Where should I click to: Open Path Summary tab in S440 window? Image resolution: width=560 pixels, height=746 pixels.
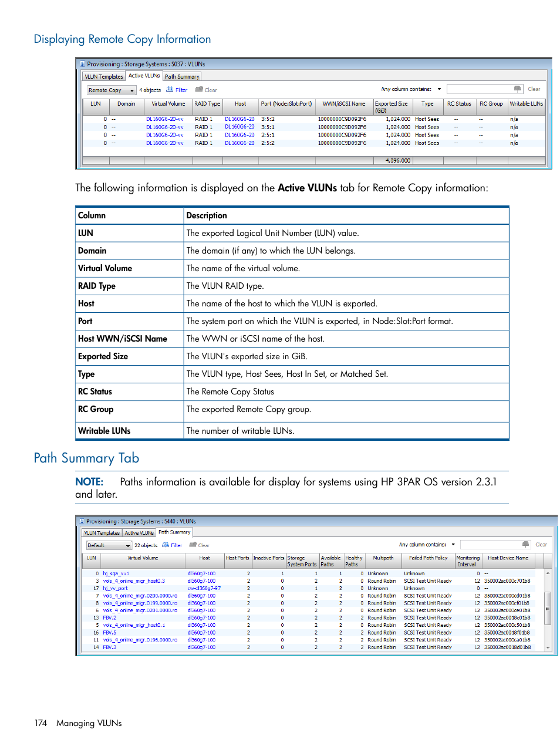174,532
